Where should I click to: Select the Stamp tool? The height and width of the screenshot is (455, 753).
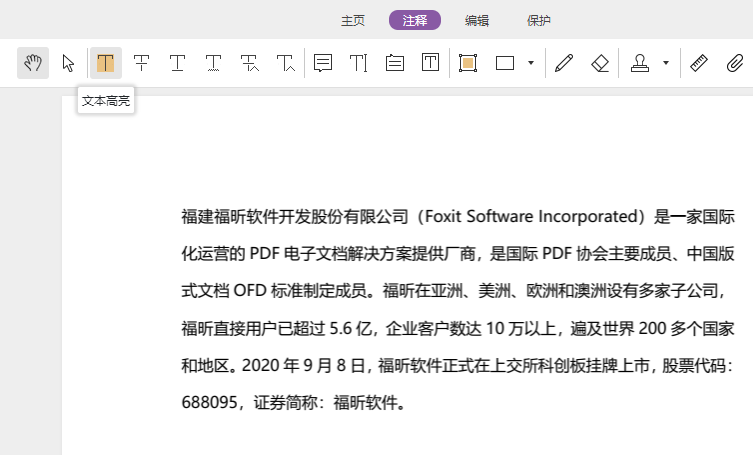coord(640,63)
